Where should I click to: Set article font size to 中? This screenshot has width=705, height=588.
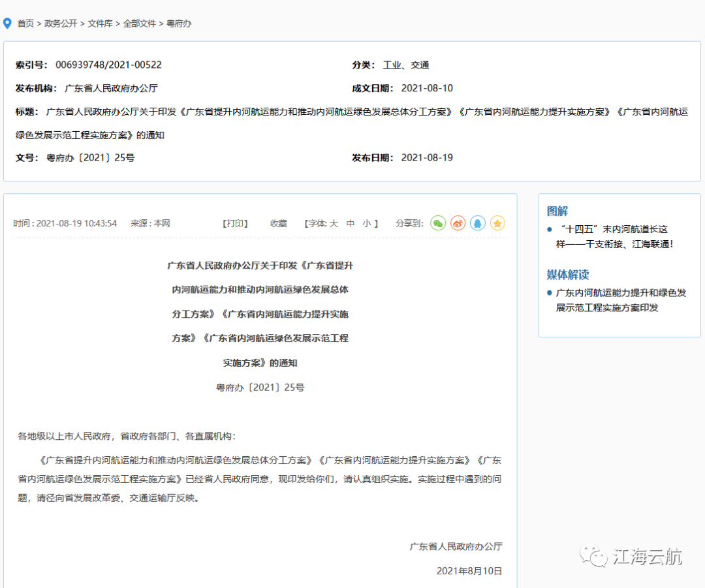pos(350,223)
